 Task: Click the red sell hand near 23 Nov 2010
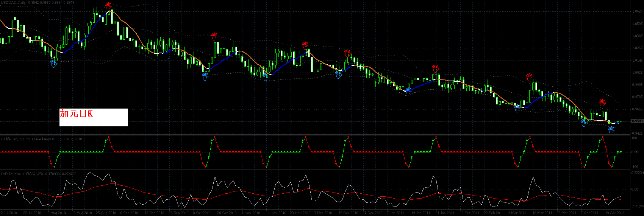point(305,45)
